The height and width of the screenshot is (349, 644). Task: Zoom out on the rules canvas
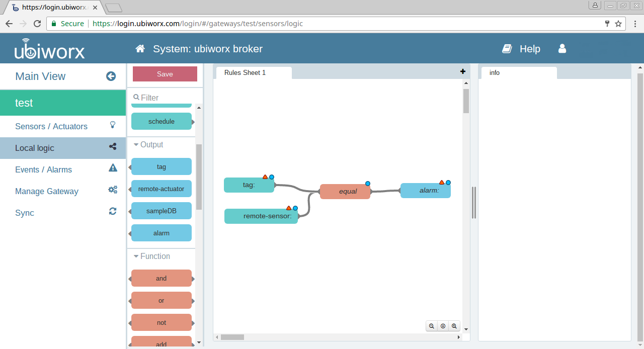pos(432,326)
